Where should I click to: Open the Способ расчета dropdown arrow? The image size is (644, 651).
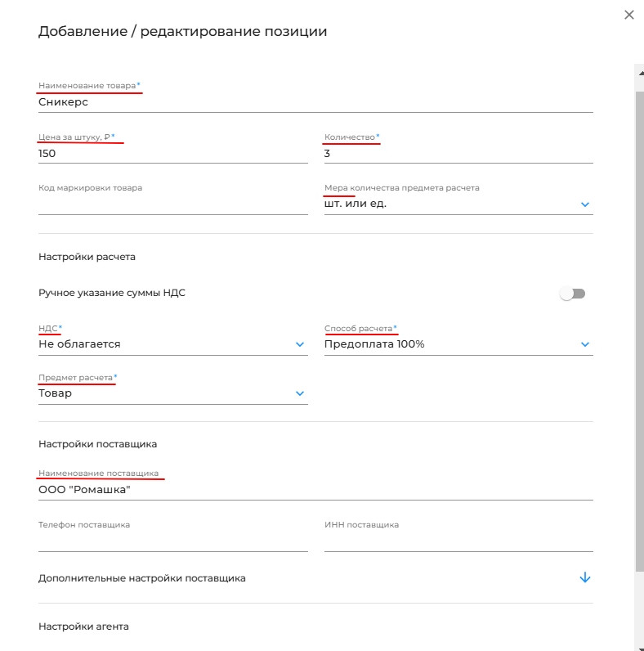coord(585,344)
